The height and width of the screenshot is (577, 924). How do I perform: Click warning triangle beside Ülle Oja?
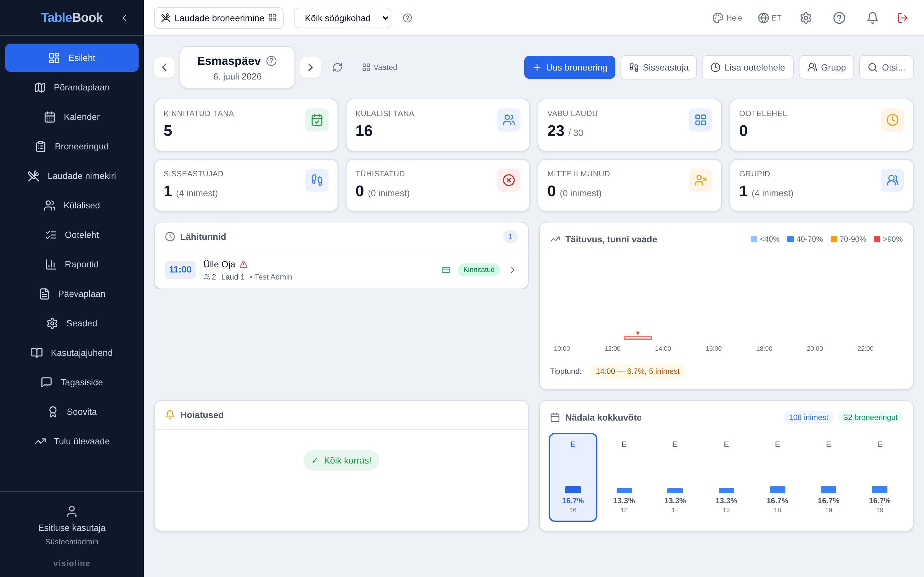click(x=244, y=264)
